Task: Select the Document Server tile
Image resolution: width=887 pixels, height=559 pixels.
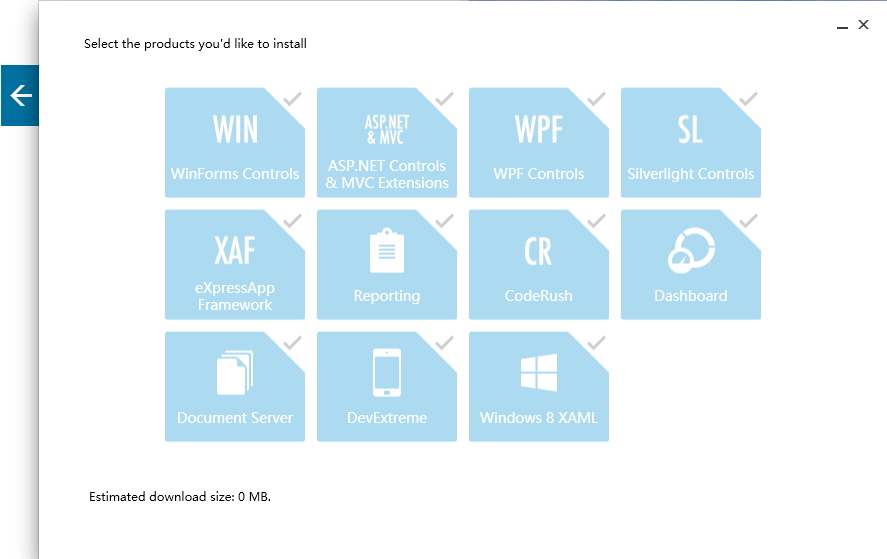Action: [234, 387]
